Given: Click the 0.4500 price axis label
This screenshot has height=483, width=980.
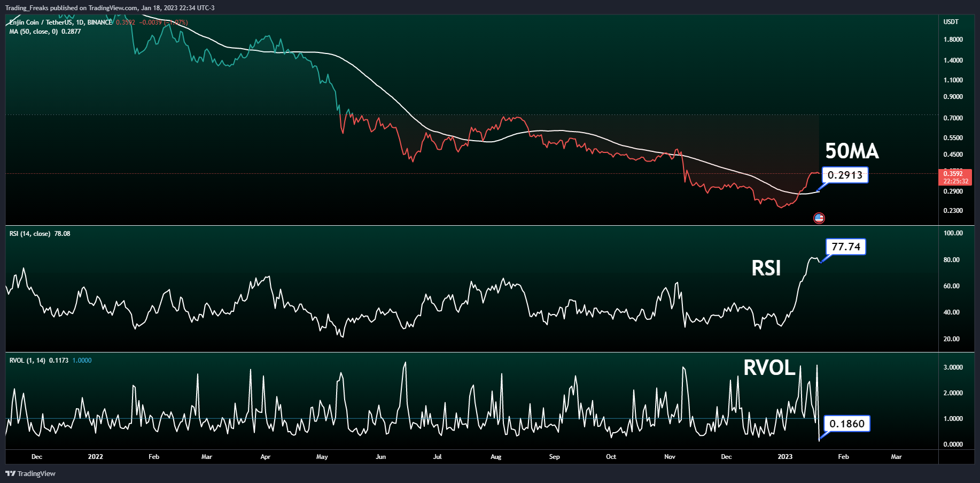Looking at the screenshot, I should [x=953, y=155].
